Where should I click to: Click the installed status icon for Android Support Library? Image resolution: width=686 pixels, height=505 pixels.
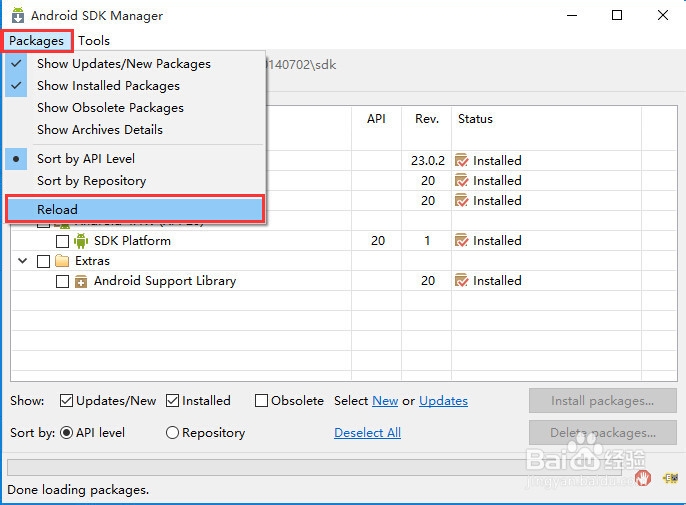tap(461, 281)
